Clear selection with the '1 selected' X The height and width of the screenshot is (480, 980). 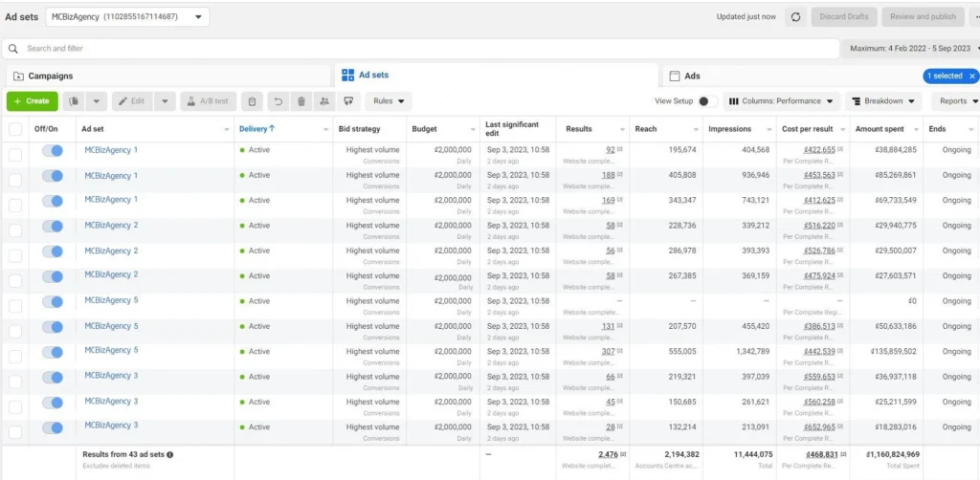click(972, 76)
